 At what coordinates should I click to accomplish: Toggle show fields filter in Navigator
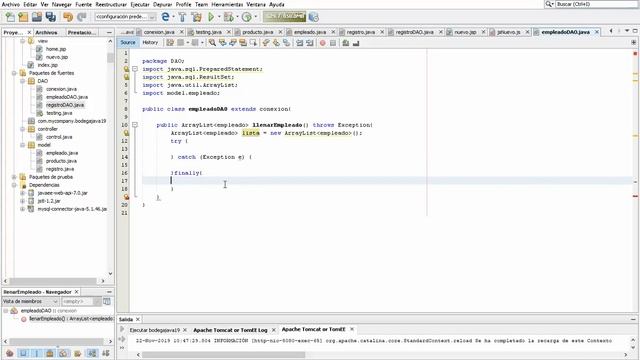click(23, 353)
